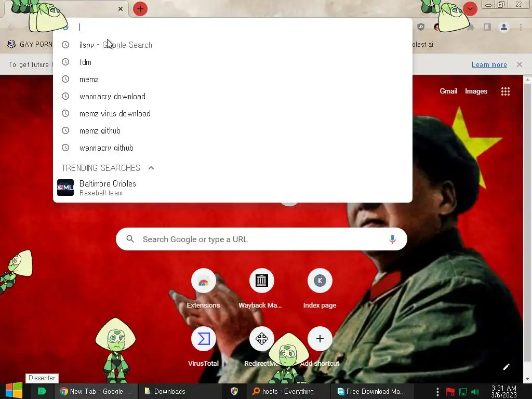The width and height of the screenshot is (532, 399).
Task: Follow the Learn more link in the infobar
Action: point(489,64)
